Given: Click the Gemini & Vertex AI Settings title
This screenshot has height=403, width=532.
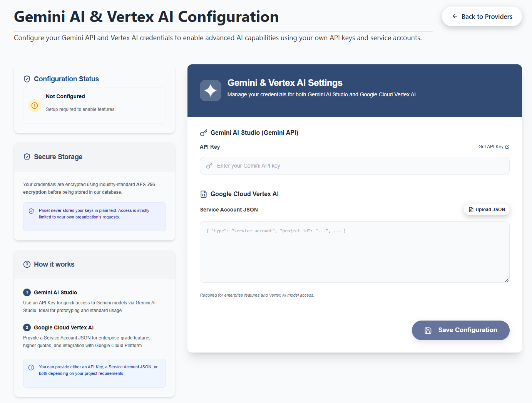Looking at the screenshot, I should click(x=285, y=83).
